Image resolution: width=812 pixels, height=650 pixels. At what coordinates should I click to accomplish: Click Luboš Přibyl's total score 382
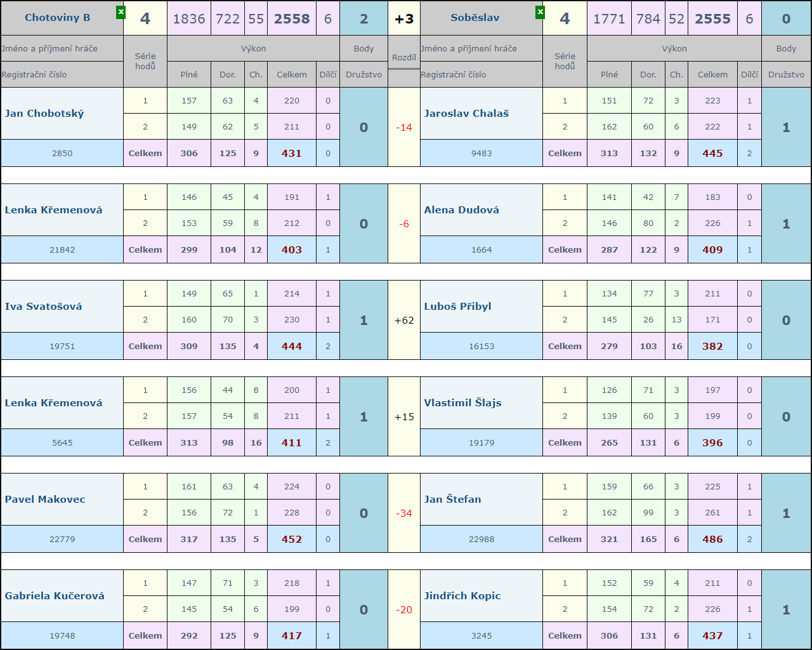pyautogui.click(x=712, y=346)
